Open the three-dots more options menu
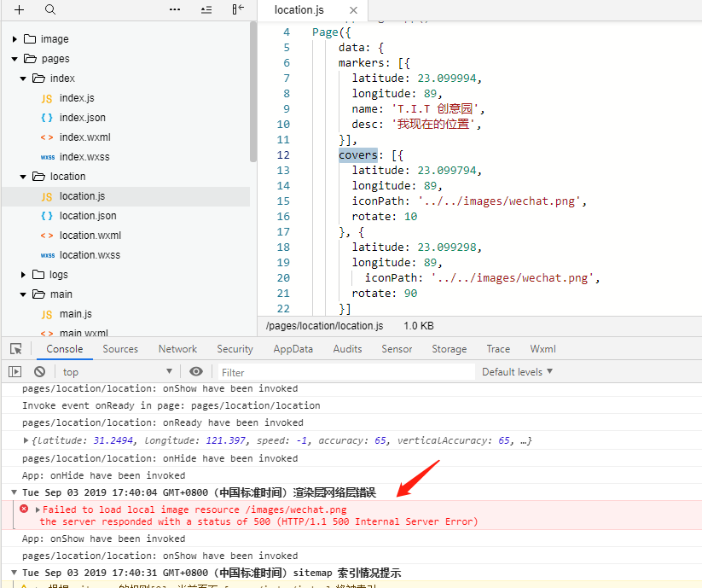This screenshot has width=702, height=588. coord(175,9)
